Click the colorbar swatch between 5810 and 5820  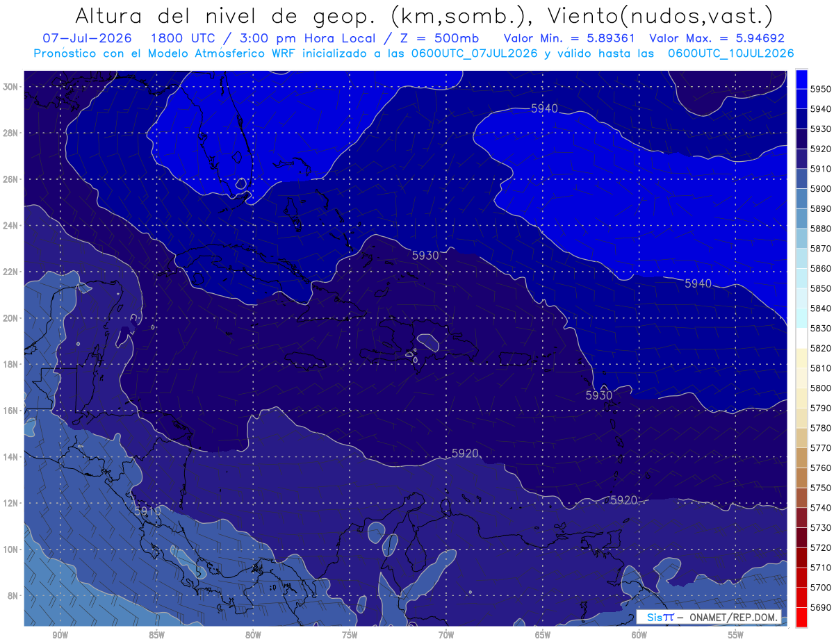click(x=801, y=358)
